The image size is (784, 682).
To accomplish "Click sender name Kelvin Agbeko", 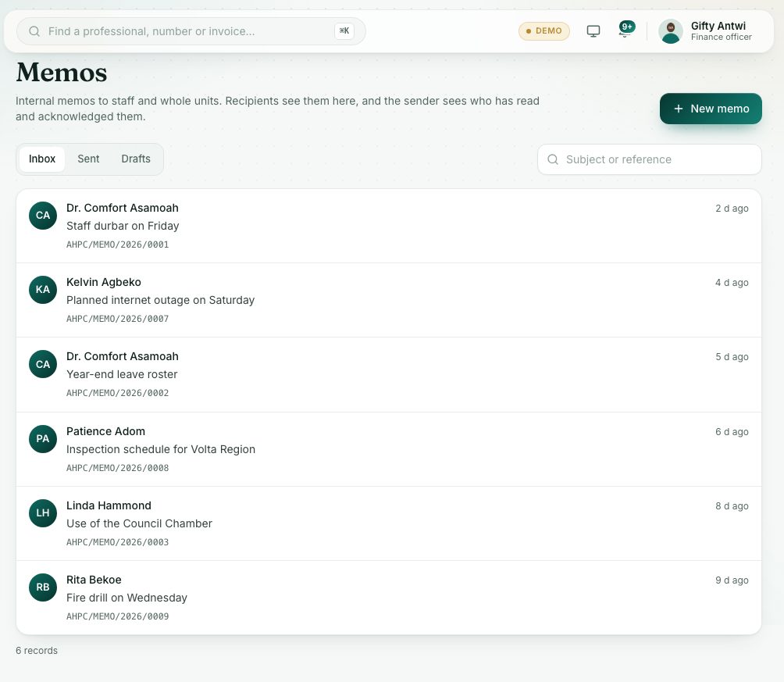I will point(104,282).
